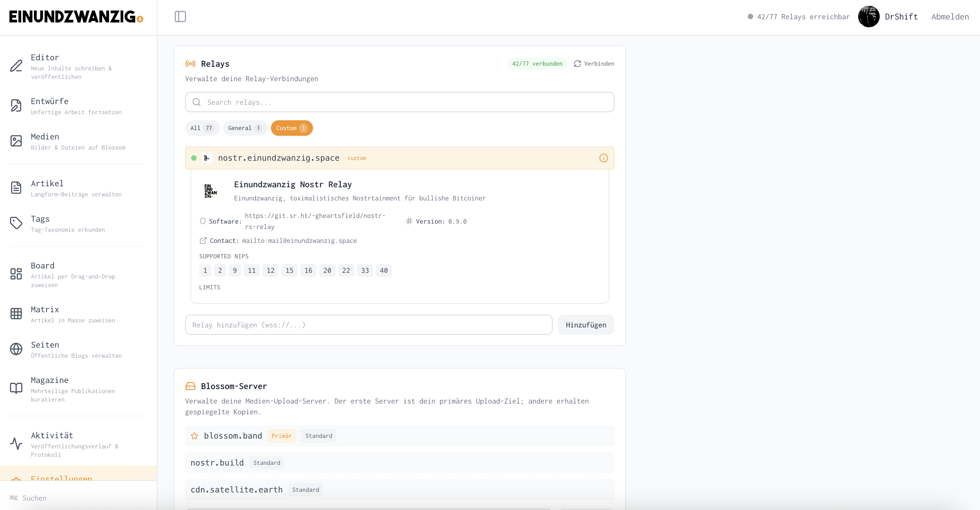Click the Einundzwanzig Nostr Relay logo
Viewport: 980px width, 510px height.
[x=210, y=191]
